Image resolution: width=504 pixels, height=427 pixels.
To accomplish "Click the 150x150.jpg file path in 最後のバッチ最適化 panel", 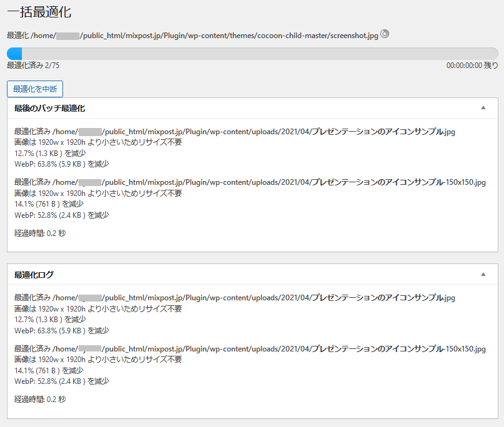I will [x=250, y=182].
